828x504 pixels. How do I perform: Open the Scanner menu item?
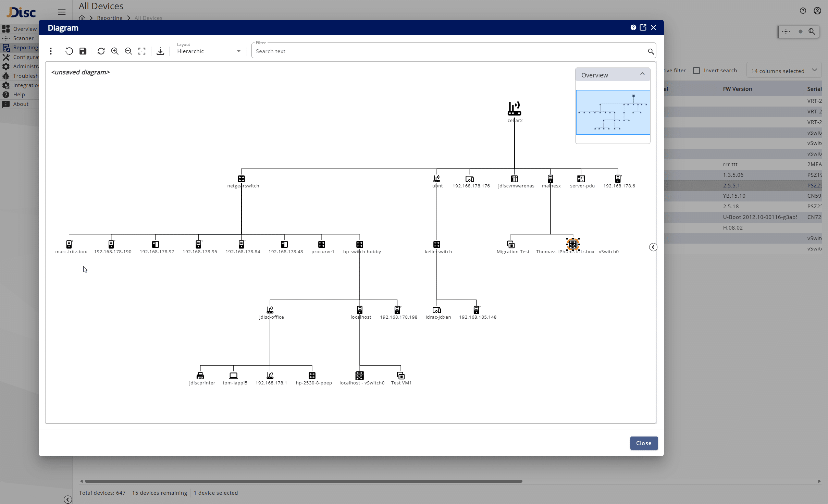[23, 38]
